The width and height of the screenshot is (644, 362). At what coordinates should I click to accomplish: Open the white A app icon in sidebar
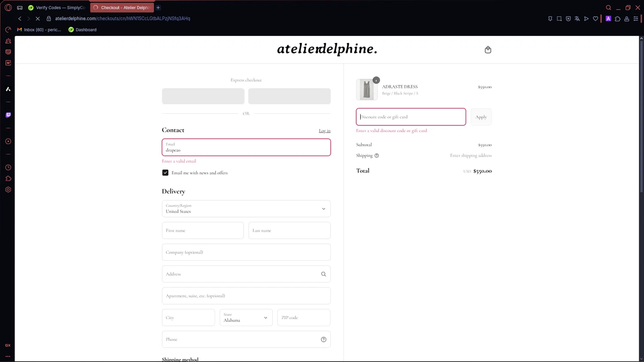(x=8, y=89)
